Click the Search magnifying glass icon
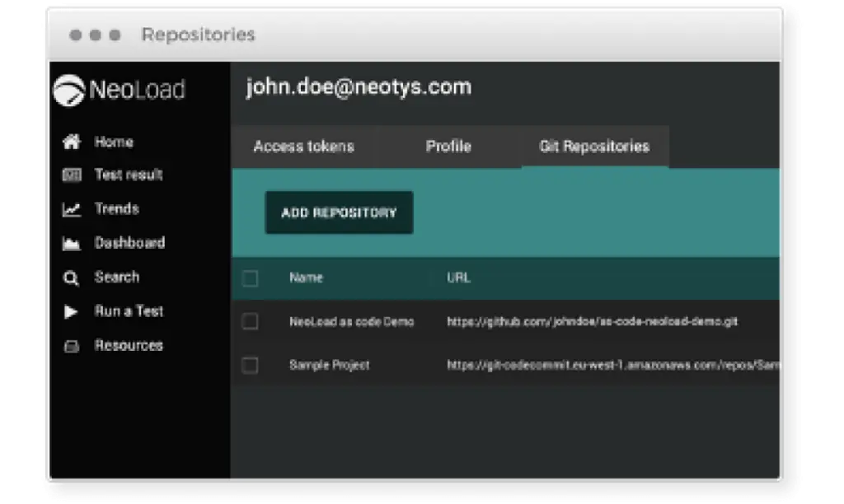The height and width of the screenshot is (504, 844). coord(72,278)
